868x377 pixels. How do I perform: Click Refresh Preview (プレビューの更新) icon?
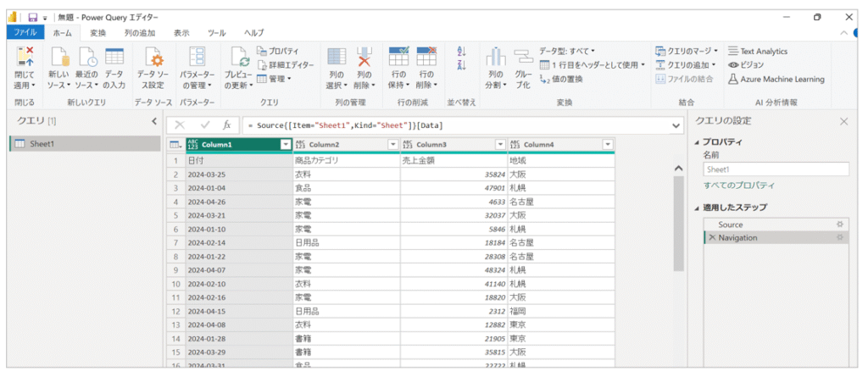pos(239,57)
